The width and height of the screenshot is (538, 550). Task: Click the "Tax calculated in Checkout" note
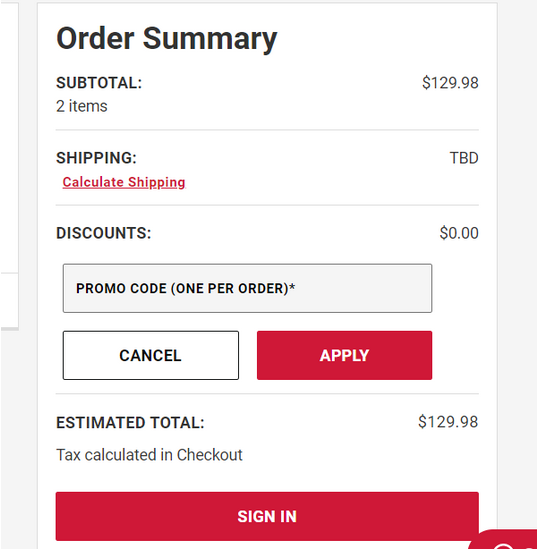(x=149, y=455)
